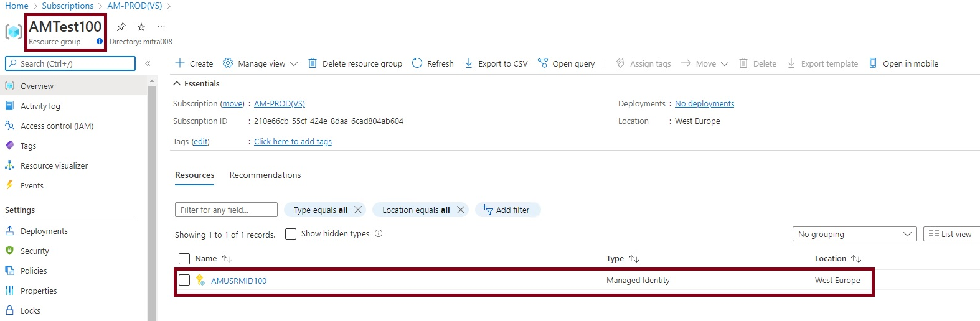Remove the Type equals all filter
The width and height of the screenshot is (980, 321).
click(358, 210)
